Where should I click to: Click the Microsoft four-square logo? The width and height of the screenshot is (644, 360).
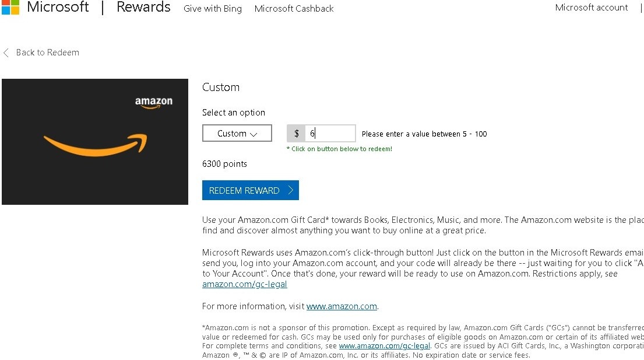pyautogui.click(x=10, y=6)
